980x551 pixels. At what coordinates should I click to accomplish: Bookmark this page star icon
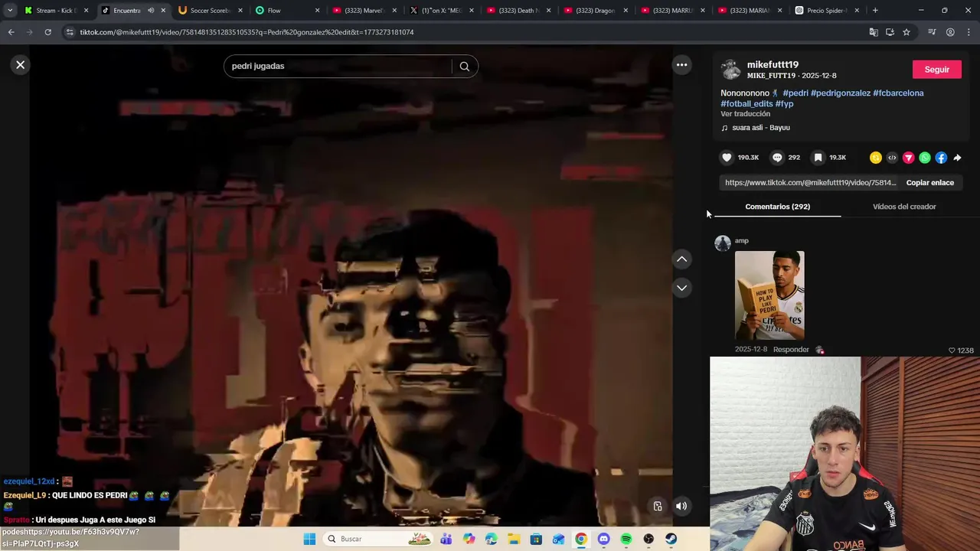[x=906, y=32]
